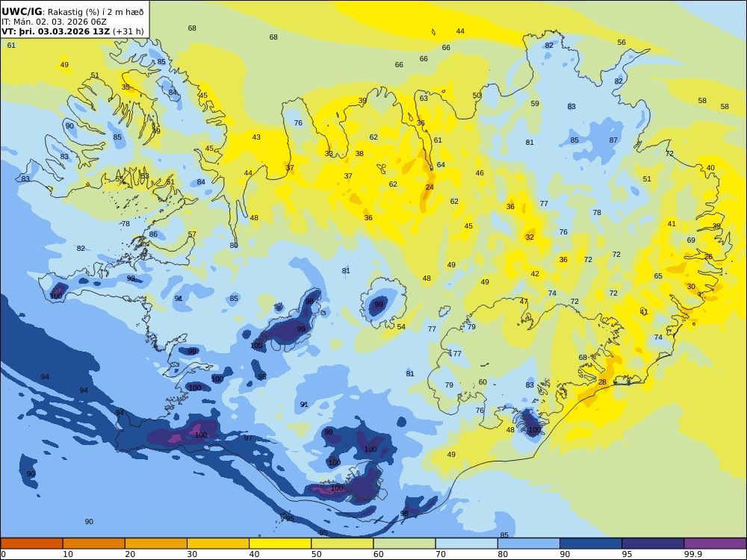Click the map value '33'
The width and height of the screenshot is (747, 560).
(x=329, y=154)
